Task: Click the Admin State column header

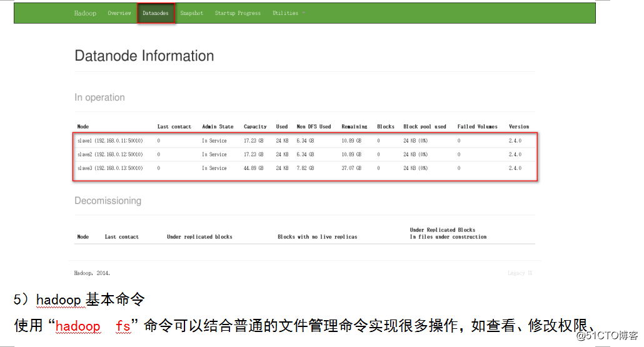Action: click(x=218, y=126)
